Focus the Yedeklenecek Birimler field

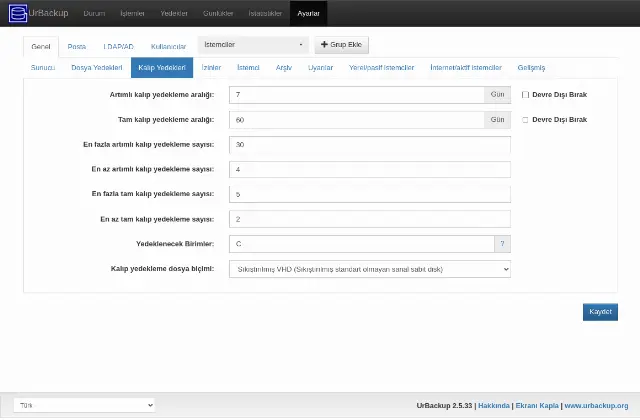coord(362,244)
